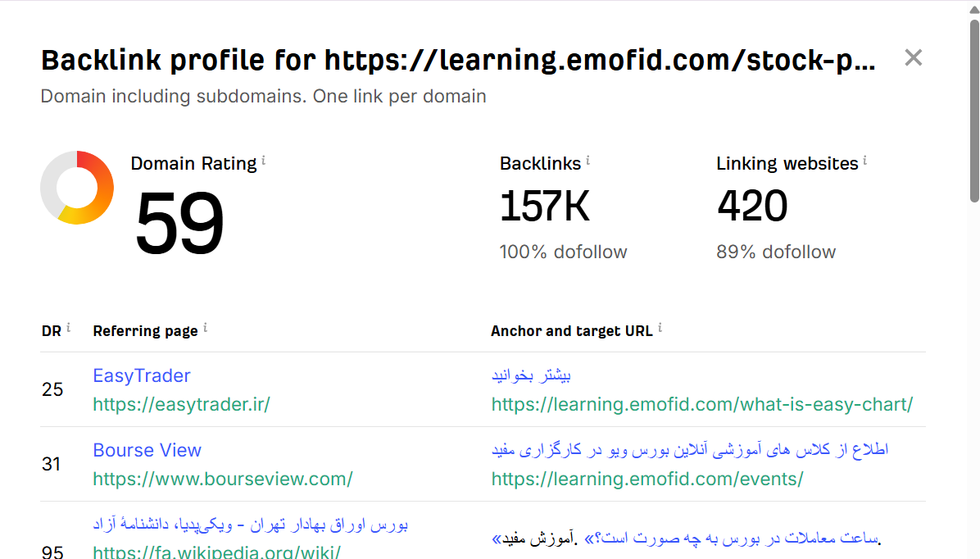The image size is (980, 559).
Task: Click the vertical scrollbar thumb
Action: (x=973, y=111)
